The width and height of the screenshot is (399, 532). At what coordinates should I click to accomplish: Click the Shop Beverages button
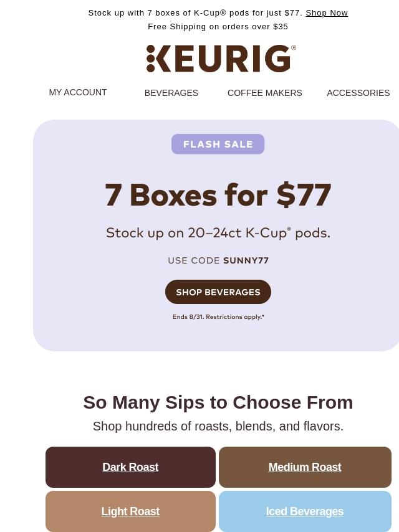[x=218, y=292]
